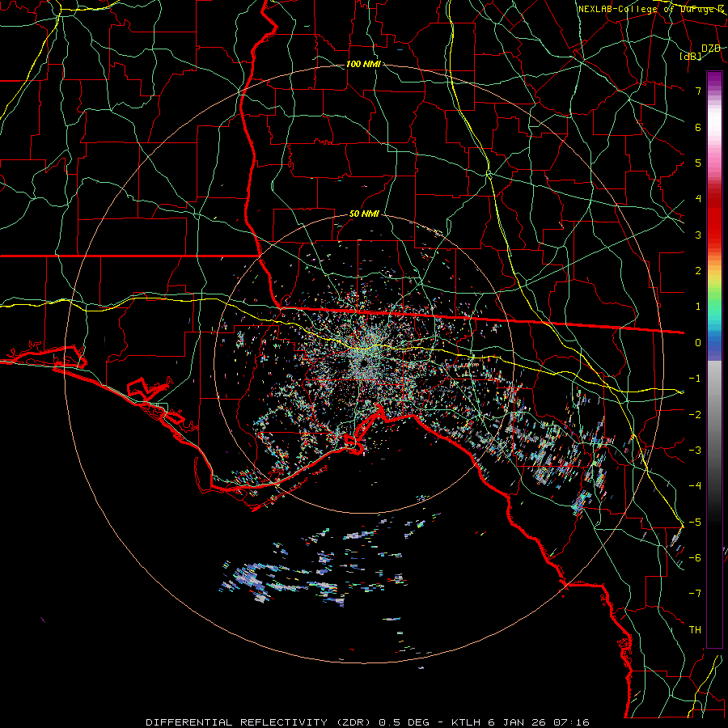Screen dimensions: 728x728
Task: Click the Differential Reflectivity (ZDR) caption text
Action: click(x=258, y=722)
